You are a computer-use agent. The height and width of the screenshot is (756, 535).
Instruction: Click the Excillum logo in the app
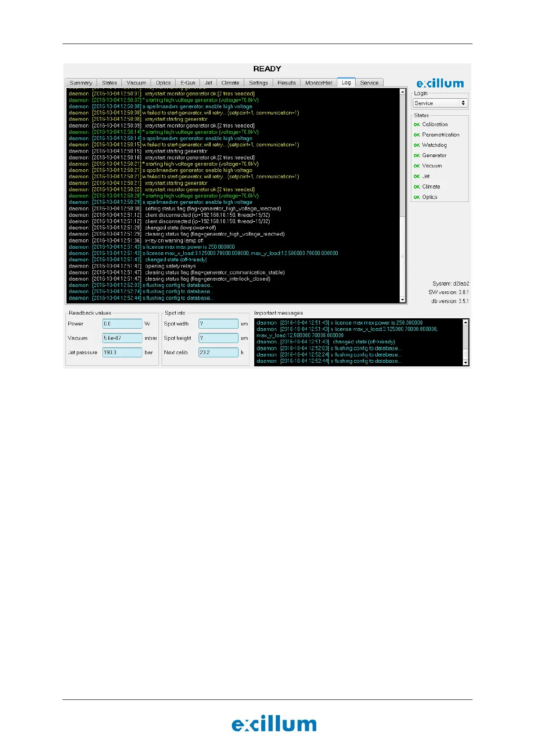(x=440, y=84)
